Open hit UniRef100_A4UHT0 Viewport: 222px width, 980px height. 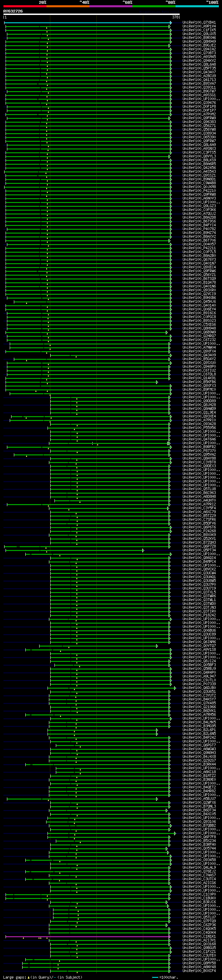(199, 501)
